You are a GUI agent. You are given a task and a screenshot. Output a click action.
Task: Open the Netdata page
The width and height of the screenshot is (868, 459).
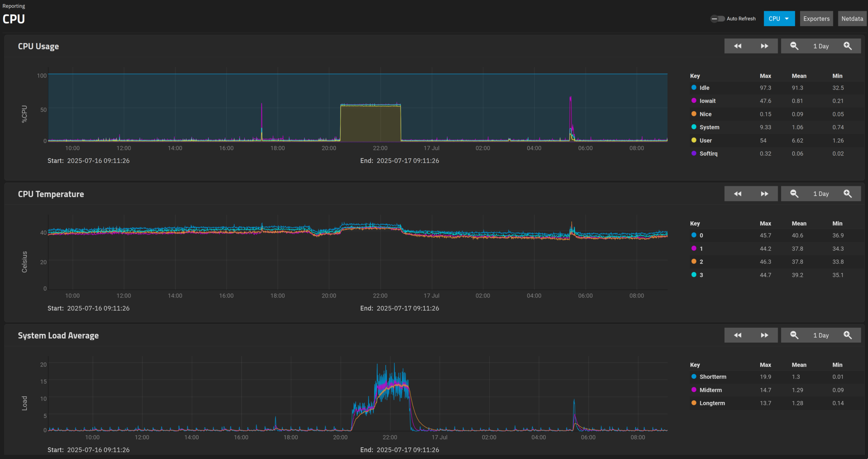(x=852, y=19)
